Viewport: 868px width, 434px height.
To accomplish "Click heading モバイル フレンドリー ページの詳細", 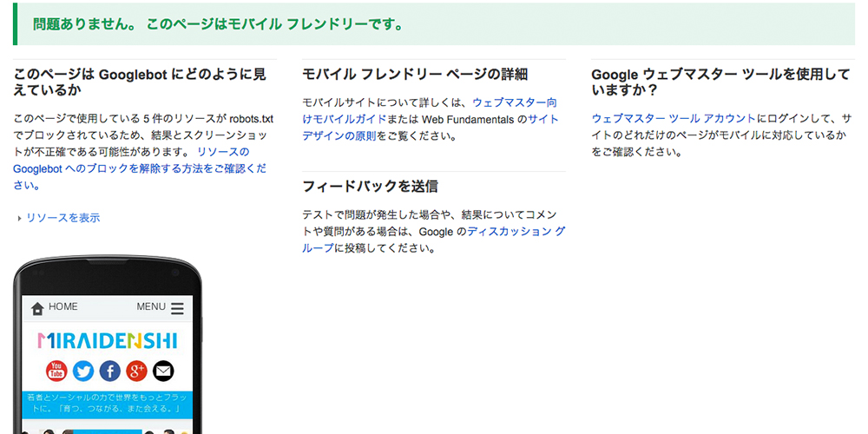I will [x=415, y=74].
